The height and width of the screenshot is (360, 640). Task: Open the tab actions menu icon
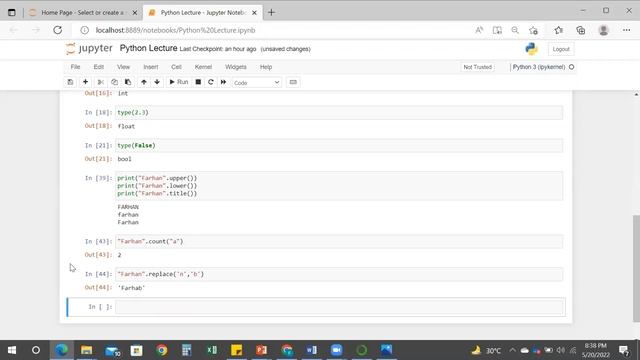pos(11,13)
